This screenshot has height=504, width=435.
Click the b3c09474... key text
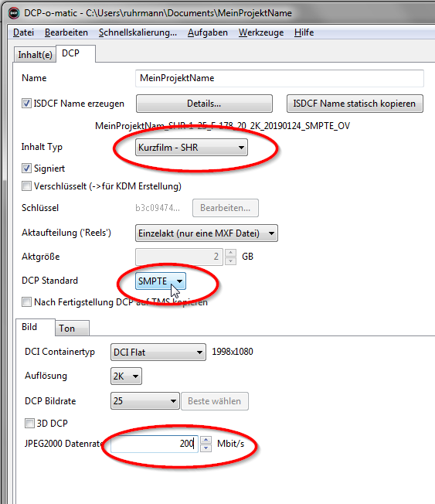coord(158,208)
